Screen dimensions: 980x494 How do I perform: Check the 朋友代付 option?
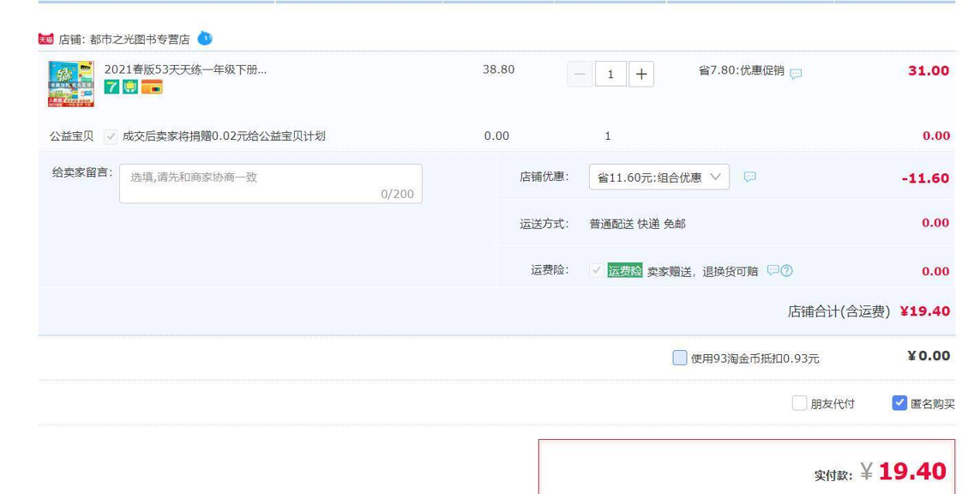click(799, 403)
